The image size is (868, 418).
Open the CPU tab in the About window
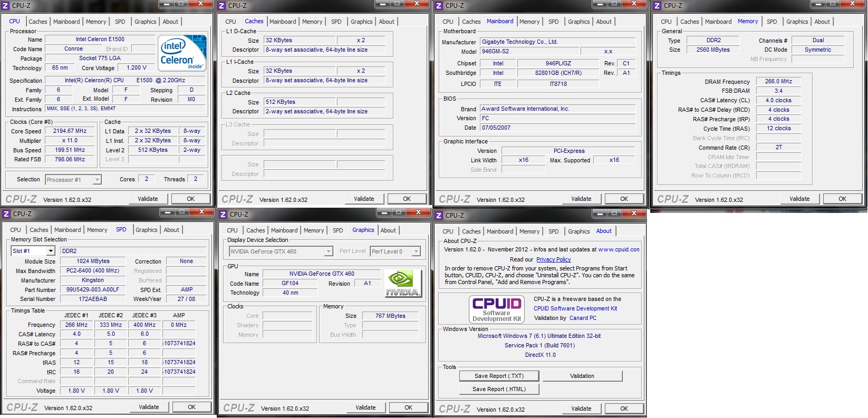[x=448, y=231]
